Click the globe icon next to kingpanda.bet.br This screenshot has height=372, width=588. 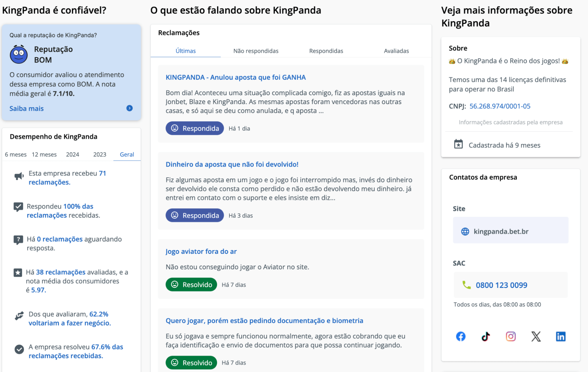pyautogui.click(x=465, y=232)
